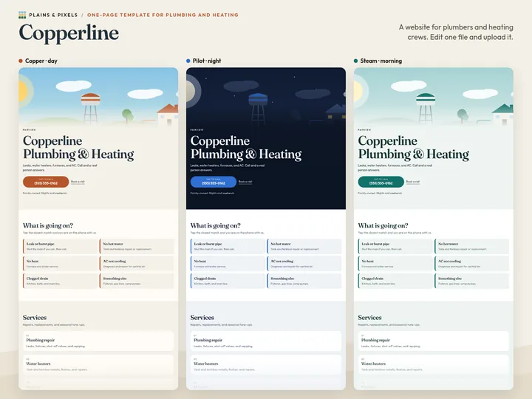The height and width of the screenshot is (399, 532).
Task: Choose Clogged drain in Pilot preview
Action: click(228, 281)
